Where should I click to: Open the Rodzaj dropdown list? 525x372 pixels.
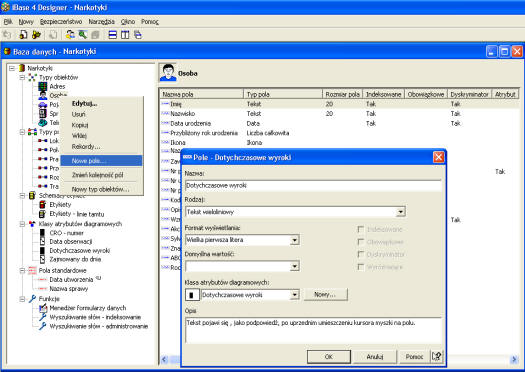click(x=400, y=212)
